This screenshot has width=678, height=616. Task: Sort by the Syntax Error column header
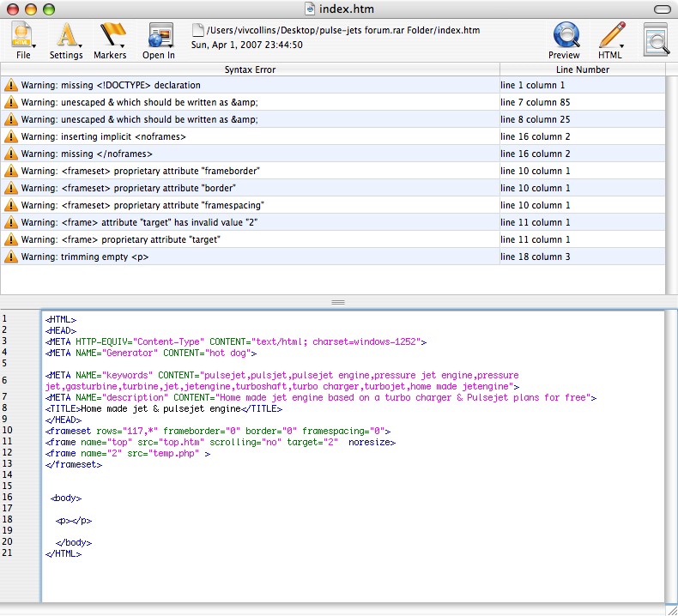point(250,69)
